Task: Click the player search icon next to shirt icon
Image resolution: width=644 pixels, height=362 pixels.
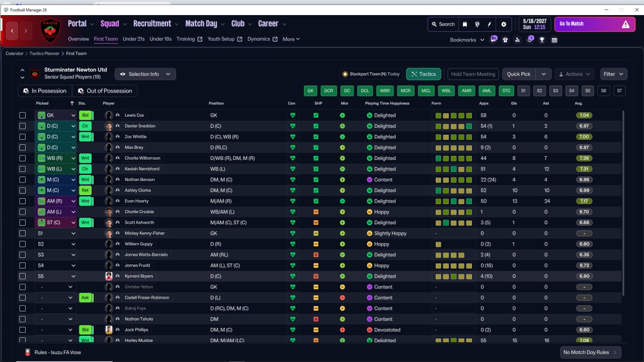Action: pyautogui.click(x=517, y=40)
